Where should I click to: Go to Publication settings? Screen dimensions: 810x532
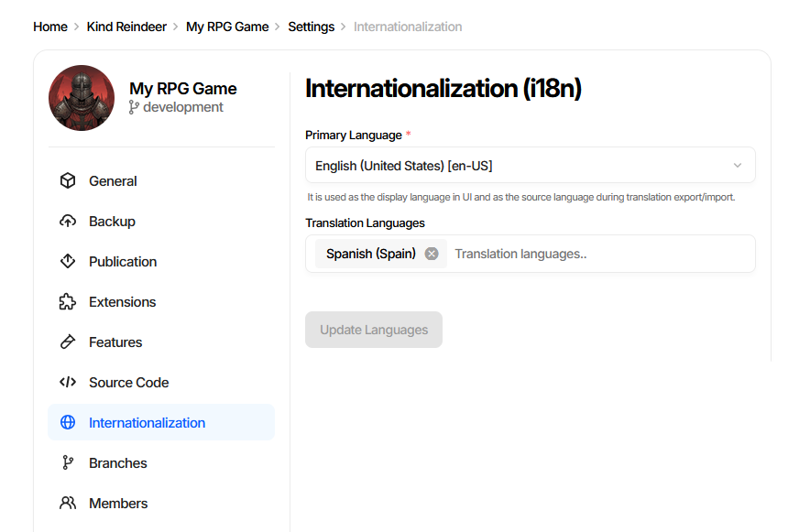tap(161, 261)
